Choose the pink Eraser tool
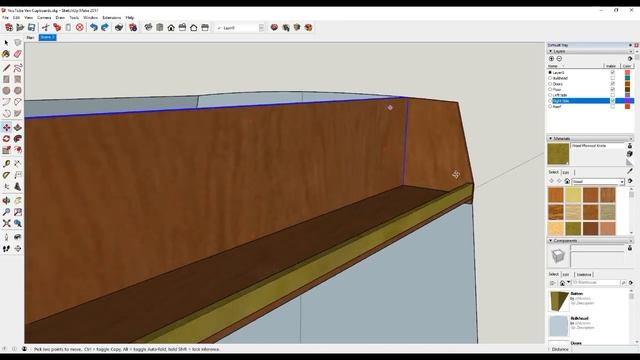640x360 pixels. click(18, 54)
